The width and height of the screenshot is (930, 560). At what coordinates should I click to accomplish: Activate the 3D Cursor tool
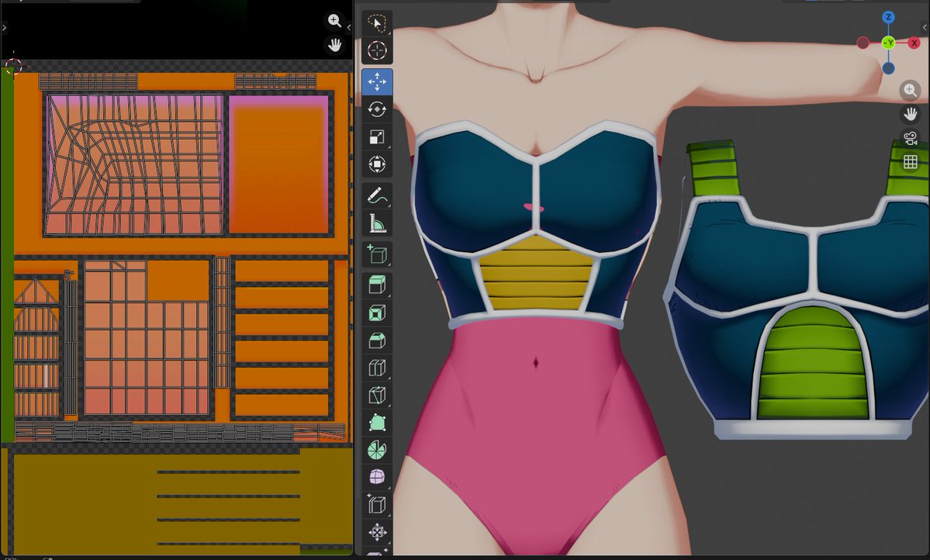(376, 51)
